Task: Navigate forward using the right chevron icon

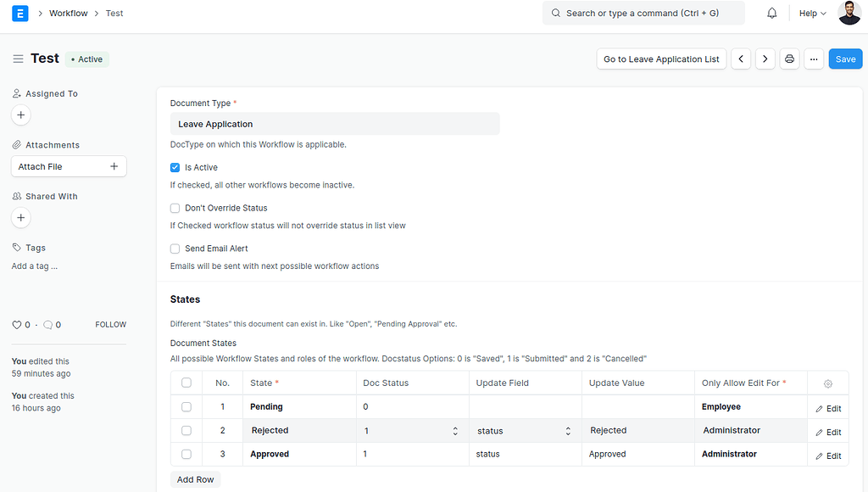Action: coord(765,59)
